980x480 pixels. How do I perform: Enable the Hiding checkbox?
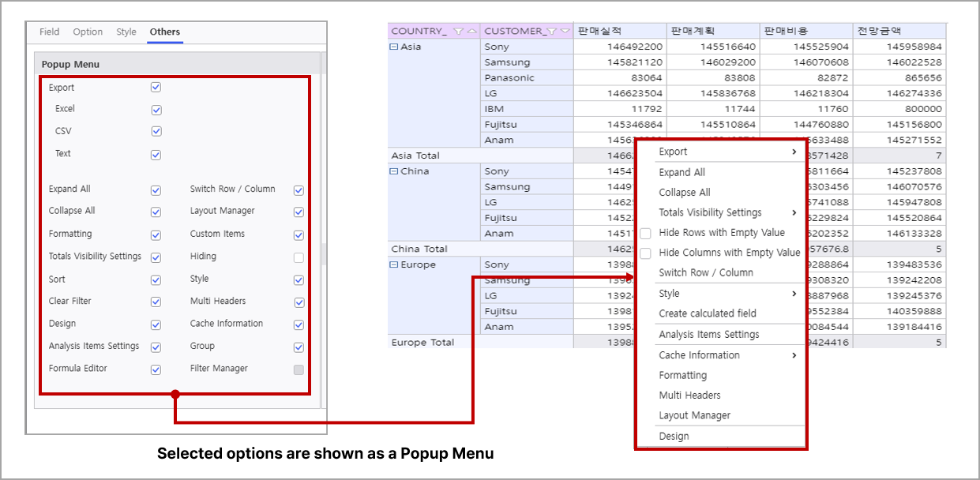(x=299, y=257)
